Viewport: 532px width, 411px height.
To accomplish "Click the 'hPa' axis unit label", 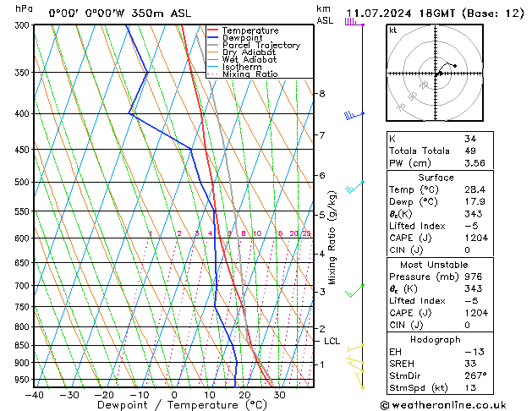I will [x=24, y=8].
